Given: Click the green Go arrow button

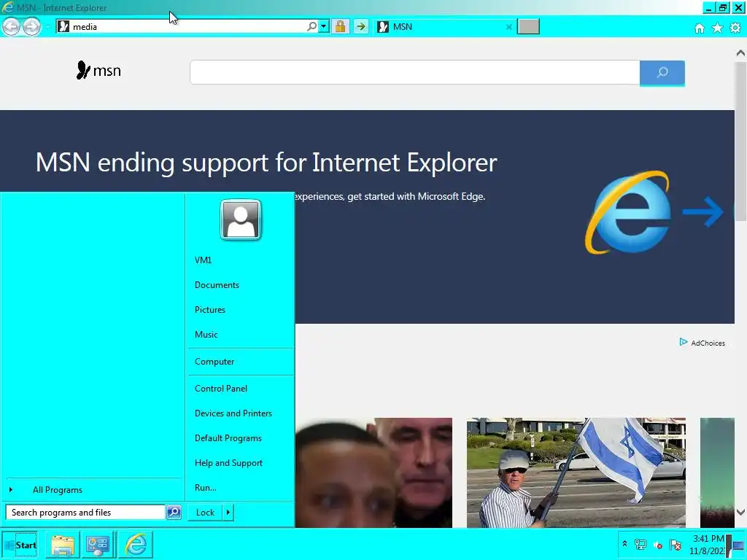Looking at the screenshot, I should point(361,27).
